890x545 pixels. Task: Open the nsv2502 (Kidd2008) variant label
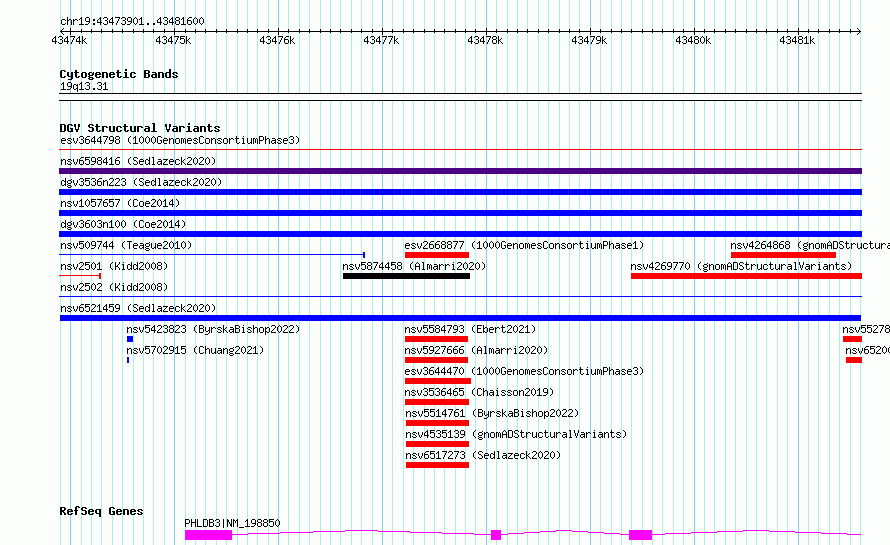click(x=114, y=287)
